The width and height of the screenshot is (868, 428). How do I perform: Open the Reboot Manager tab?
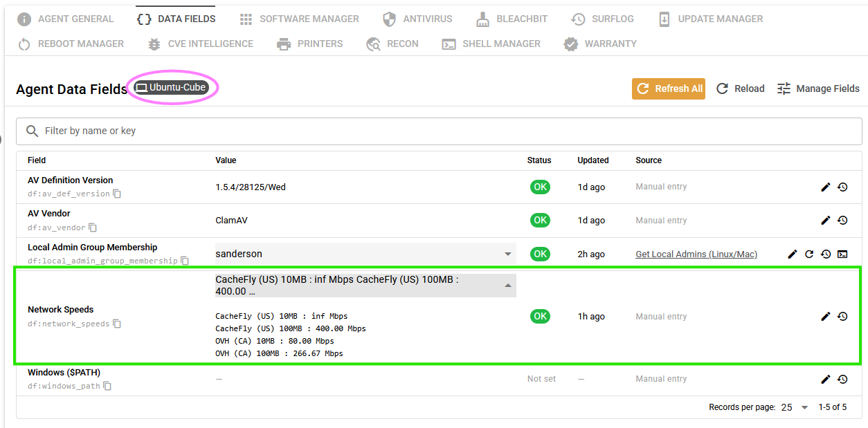point(71,44)
